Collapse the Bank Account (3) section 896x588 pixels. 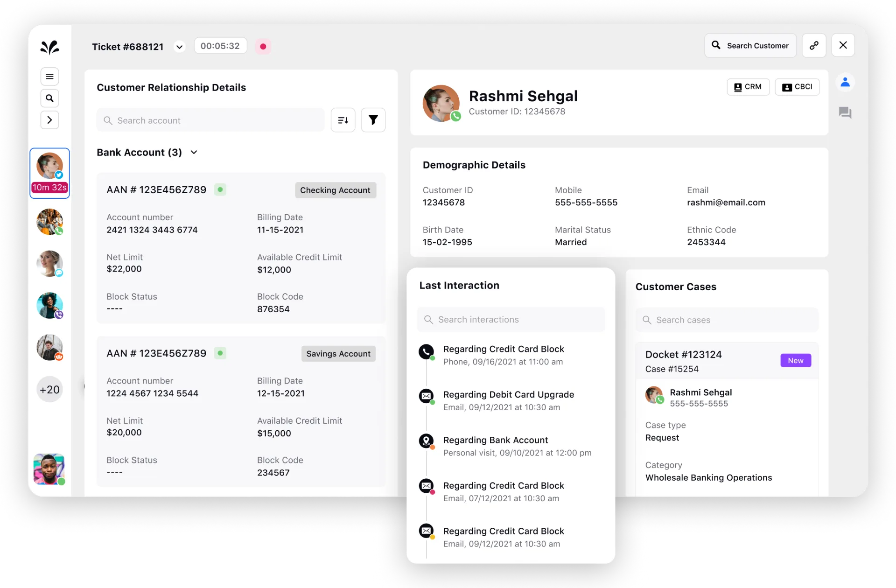(x=194, y=153)
